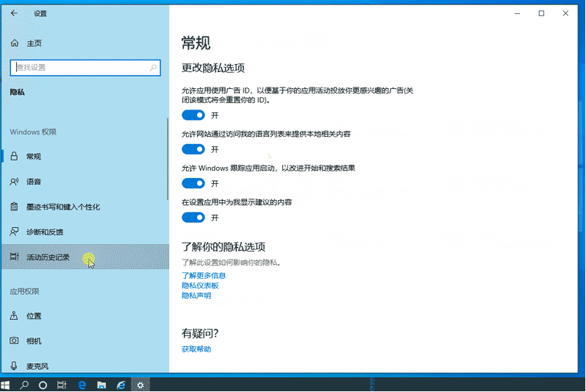
Task: Open 墨迹书写和键入个性化 settings
Action: (85, 207)
